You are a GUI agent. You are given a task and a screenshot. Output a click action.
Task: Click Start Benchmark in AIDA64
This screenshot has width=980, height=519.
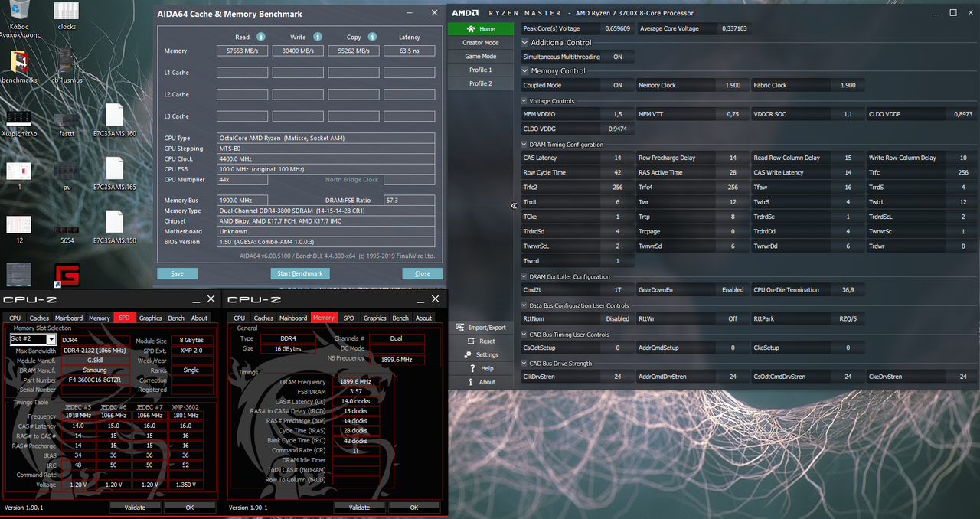pos(299,273)
